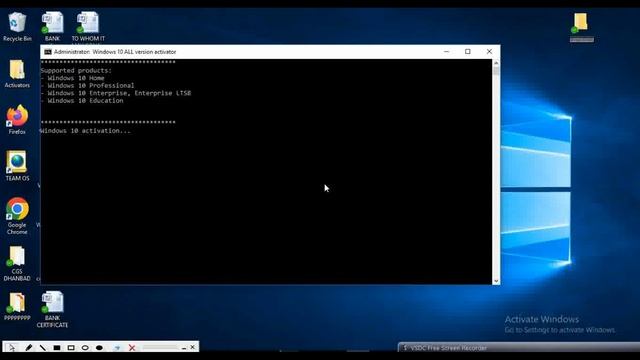Click the 'Windows 10 Education' console line
The height and width of the screenshot is (360, 640).
(82, 101)
